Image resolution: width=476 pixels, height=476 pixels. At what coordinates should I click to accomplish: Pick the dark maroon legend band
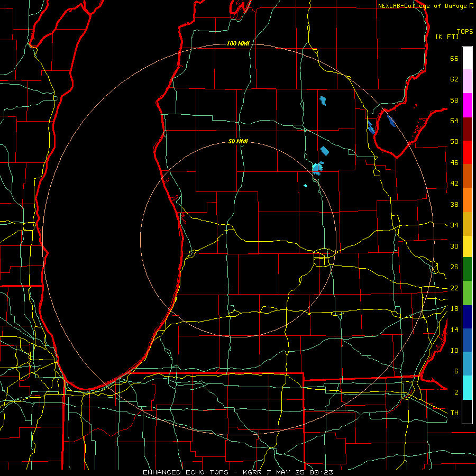[x=467, y=129]
